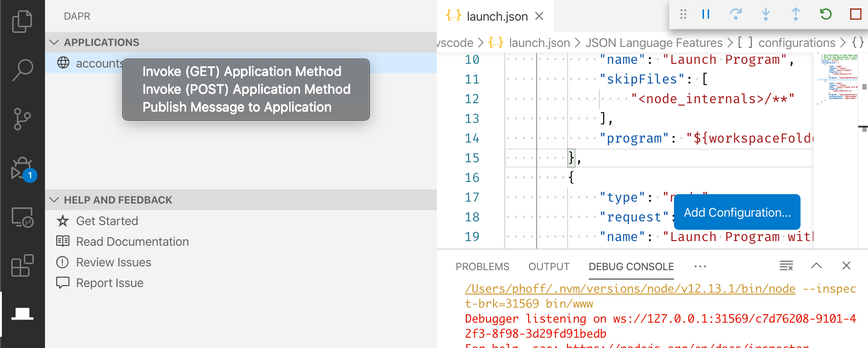Collapse the Applications section
Image resolution: width=868 pixels, height=348 pixels.
[x=54, y=42]
